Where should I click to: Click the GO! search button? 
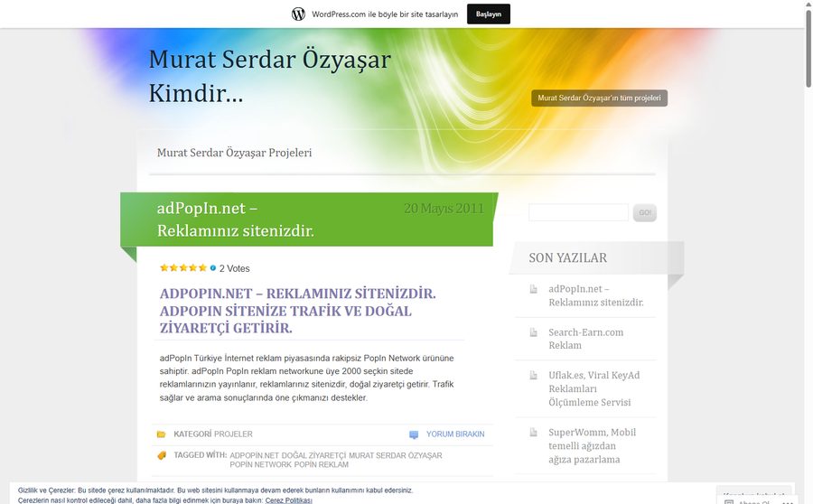[x=644, y=212]
